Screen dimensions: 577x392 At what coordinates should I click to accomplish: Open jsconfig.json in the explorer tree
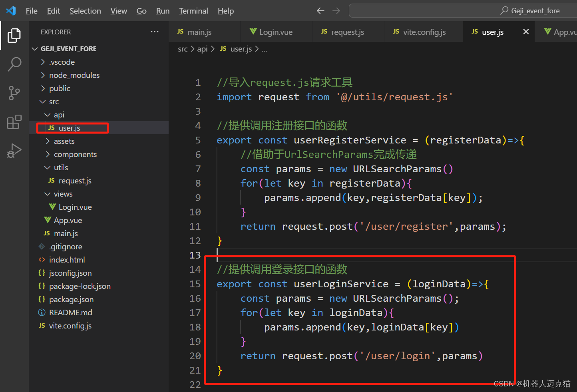click(99, 273)
